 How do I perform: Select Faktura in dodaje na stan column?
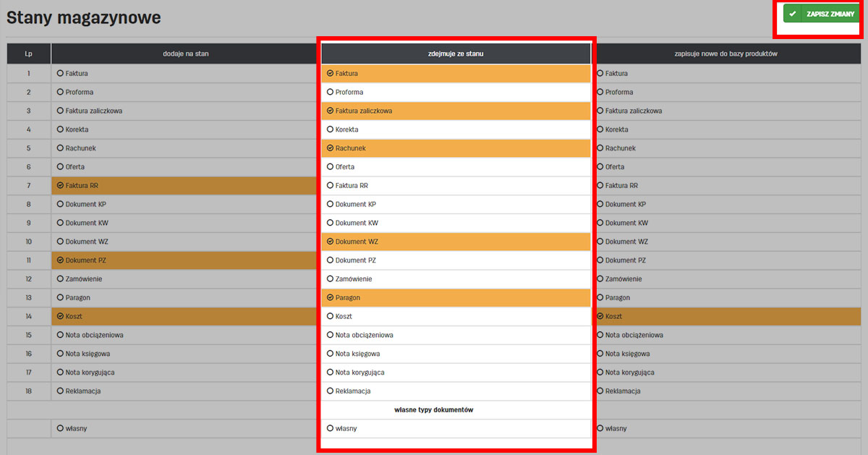click(60, 74)
